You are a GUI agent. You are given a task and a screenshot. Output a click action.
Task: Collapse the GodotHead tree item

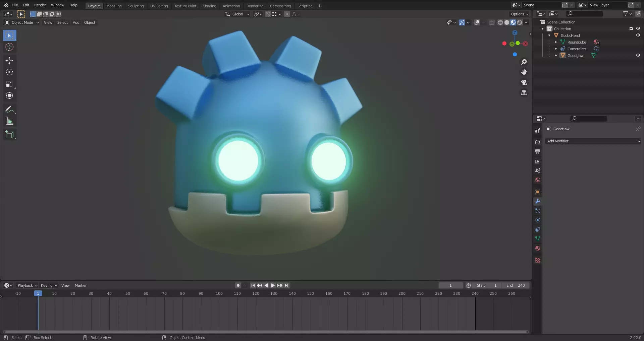(x=549, y=35)
